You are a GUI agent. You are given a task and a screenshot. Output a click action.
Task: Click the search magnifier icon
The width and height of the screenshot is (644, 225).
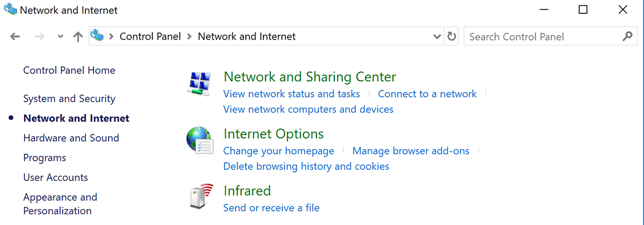627,37
